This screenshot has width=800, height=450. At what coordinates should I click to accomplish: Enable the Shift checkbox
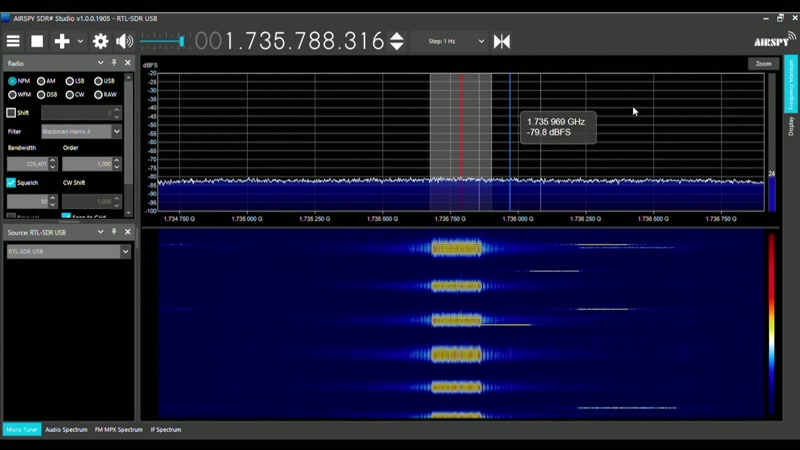click(11, 113)
